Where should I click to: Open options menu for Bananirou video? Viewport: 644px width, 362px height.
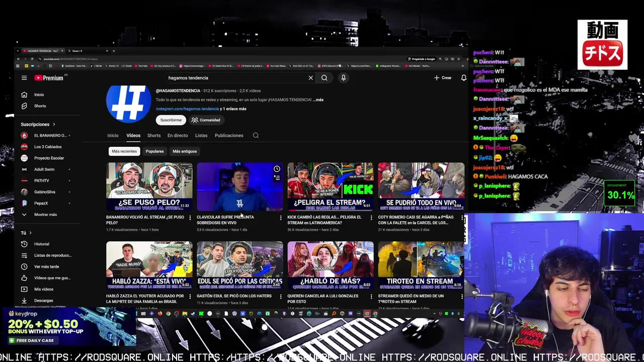point(190,218)
